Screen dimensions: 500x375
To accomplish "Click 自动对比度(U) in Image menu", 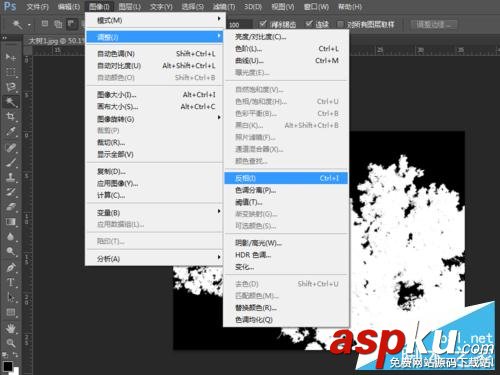I will click(x=155, y=66).
